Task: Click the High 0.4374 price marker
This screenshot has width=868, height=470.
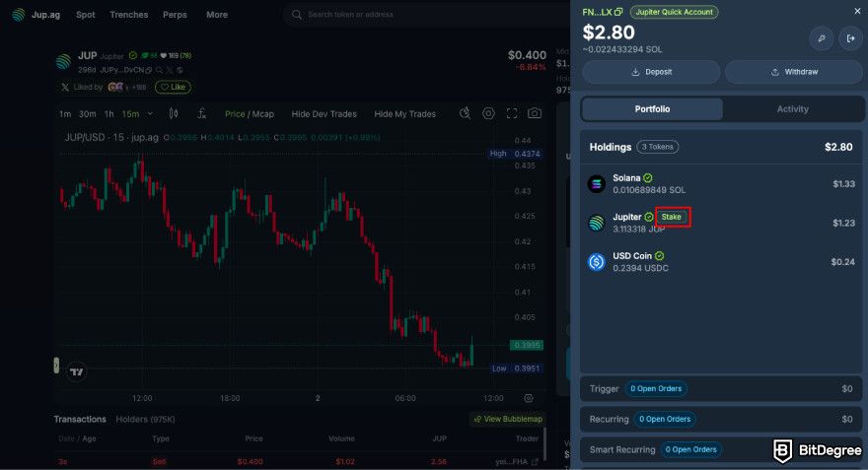Action: click(515, 154)
